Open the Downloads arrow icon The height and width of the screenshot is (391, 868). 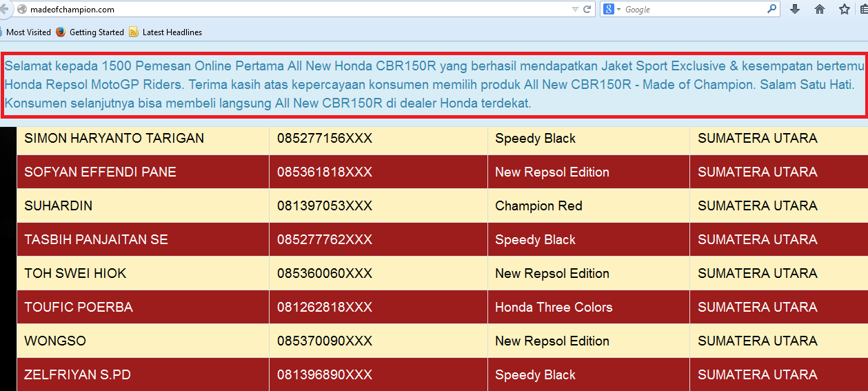(795, 10)
